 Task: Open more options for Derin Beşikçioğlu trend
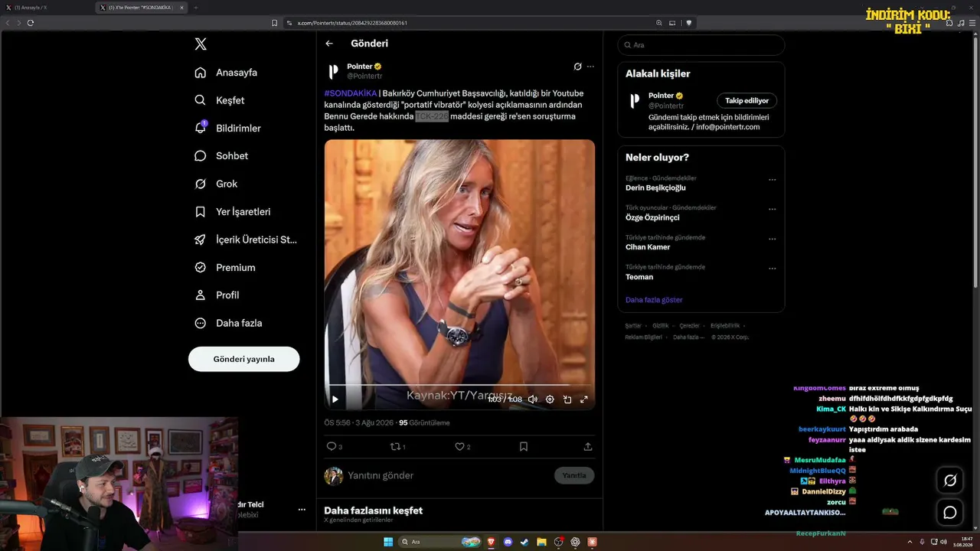[772, 179]
